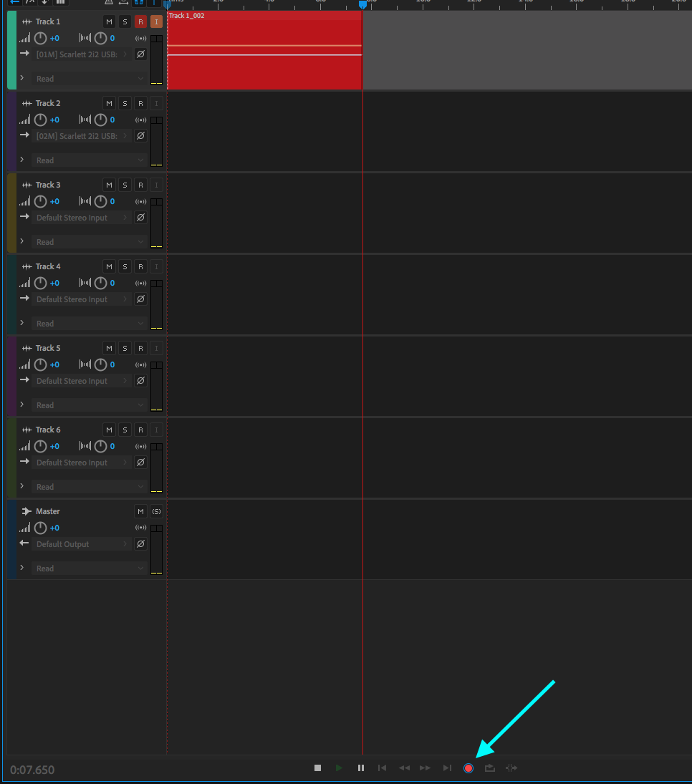This screenshot has width=692, height=784.
Task: Move playhead to next marker
Action: pos(447,768)
